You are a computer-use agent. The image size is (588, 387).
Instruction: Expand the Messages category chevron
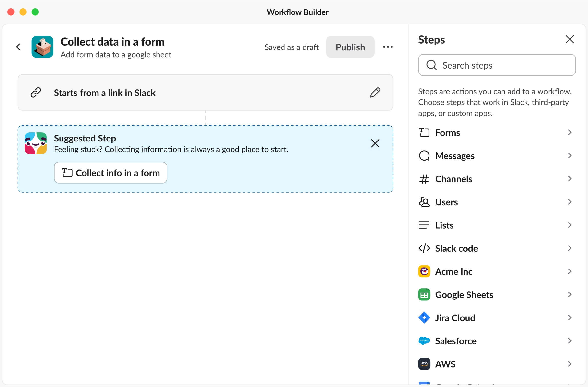tap(569, 156)
